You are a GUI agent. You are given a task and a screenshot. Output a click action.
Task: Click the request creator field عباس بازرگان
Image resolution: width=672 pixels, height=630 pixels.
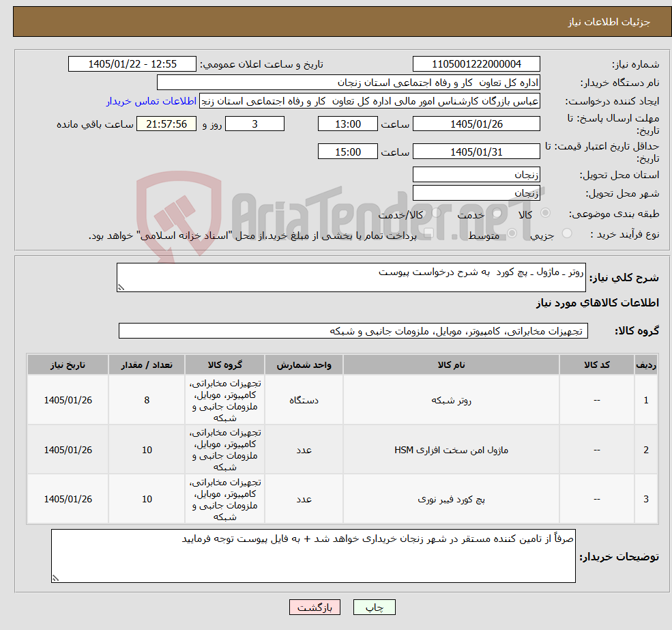[369, 101]
